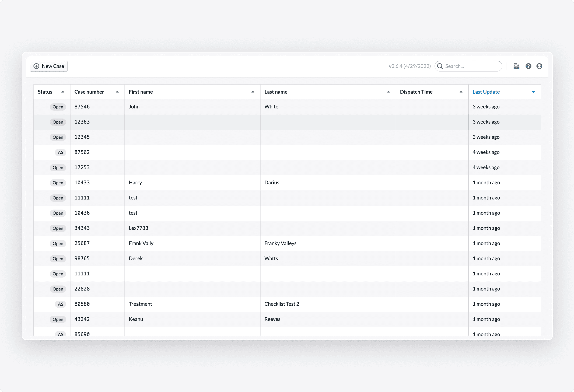Toggle Last Update sort direction arrow
574x392 pixels.
[534, 92]
